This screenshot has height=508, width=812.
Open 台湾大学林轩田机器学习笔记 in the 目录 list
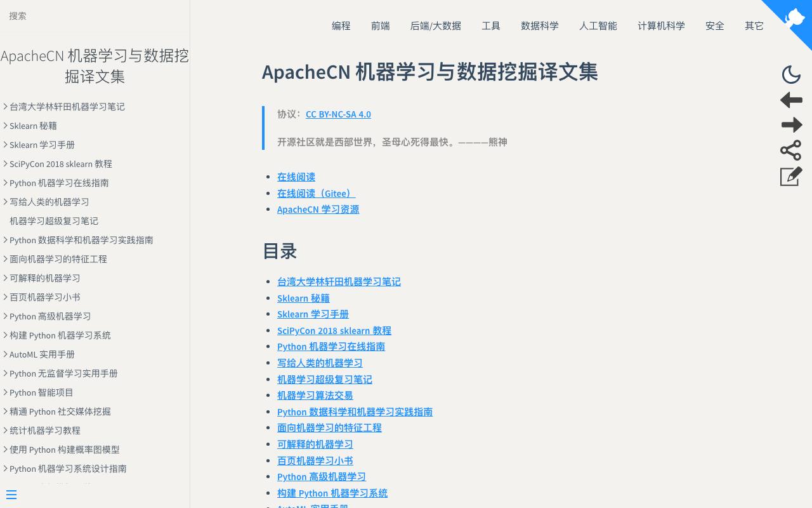339,282
